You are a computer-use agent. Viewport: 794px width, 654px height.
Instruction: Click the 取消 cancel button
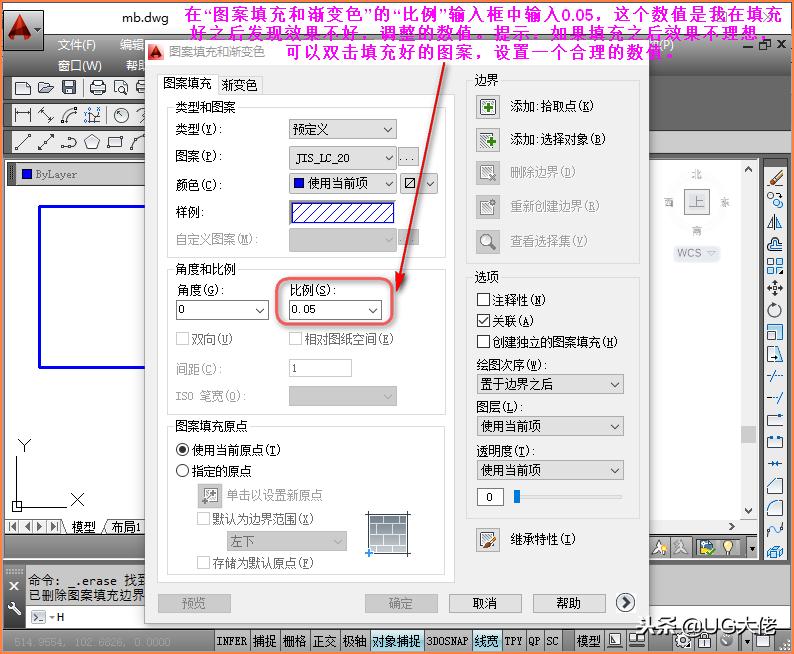pyautogui.click(x=485, y=603)
